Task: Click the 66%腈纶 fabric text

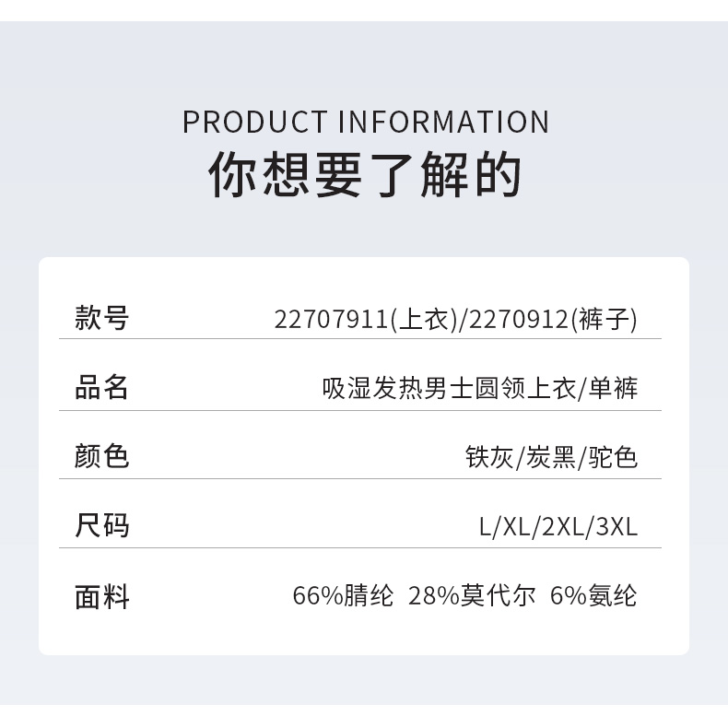Action: (343, 596)
